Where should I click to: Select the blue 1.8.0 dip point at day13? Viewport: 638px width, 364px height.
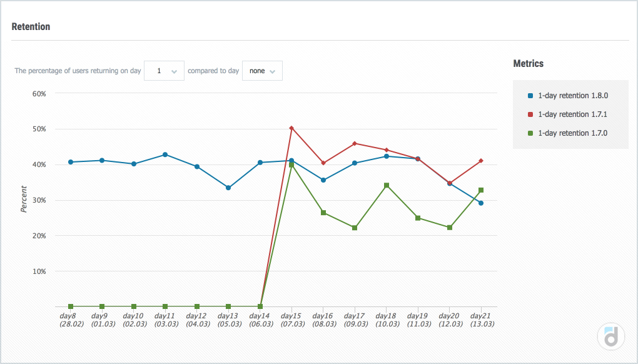228,188
